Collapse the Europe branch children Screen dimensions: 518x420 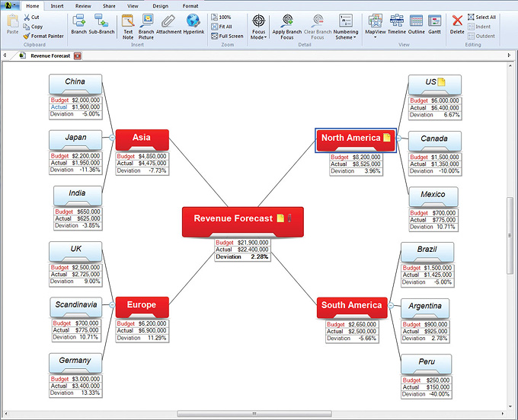click(x=112, y=305)
